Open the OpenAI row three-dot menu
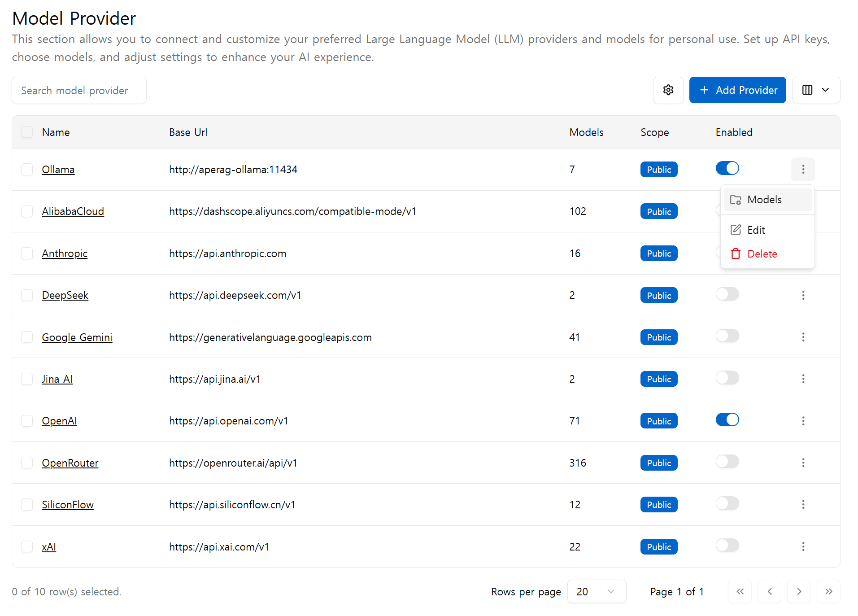 pos(803,421)
